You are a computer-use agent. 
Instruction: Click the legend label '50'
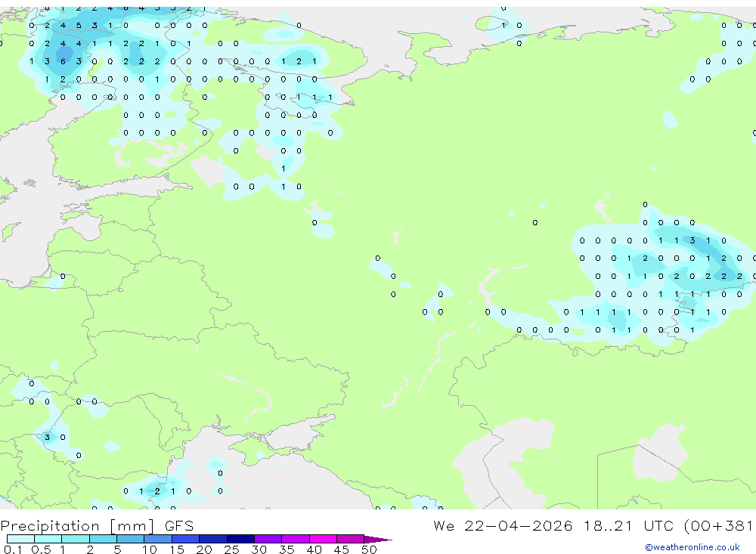point(369,549)
